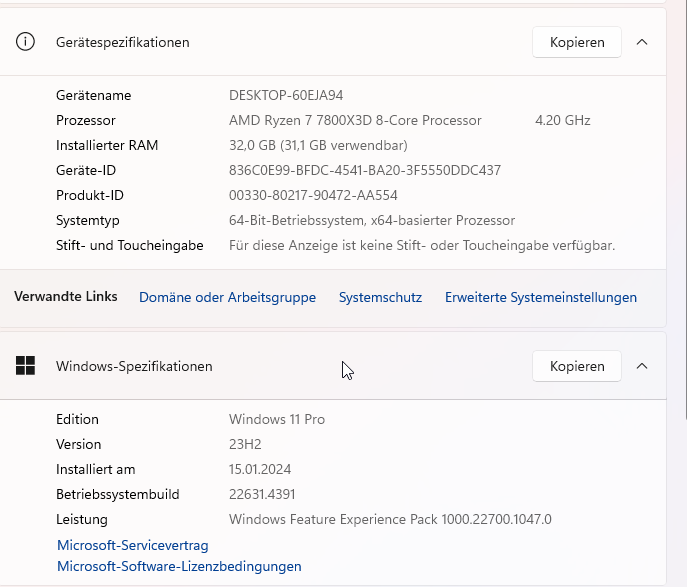Click the Geräte-ID label
Viewport: 687px width, 587px height.
[x=86, y=170]
